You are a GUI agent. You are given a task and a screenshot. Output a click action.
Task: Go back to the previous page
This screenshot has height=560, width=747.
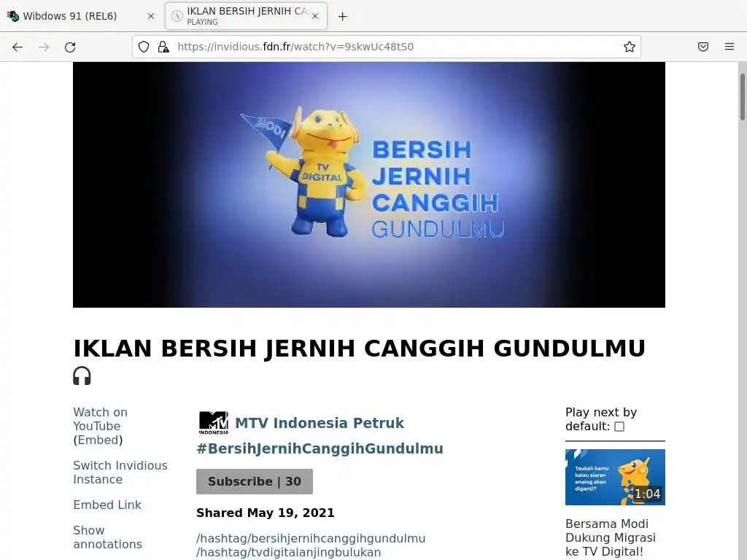(18, 47)
